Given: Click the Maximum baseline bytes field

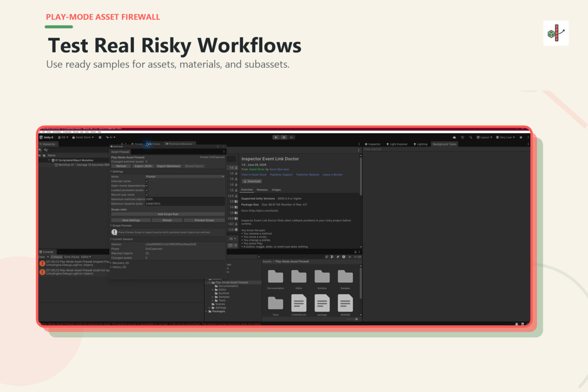Looking at the screenshot, I should pyautogui.click(x=185, y=204).
